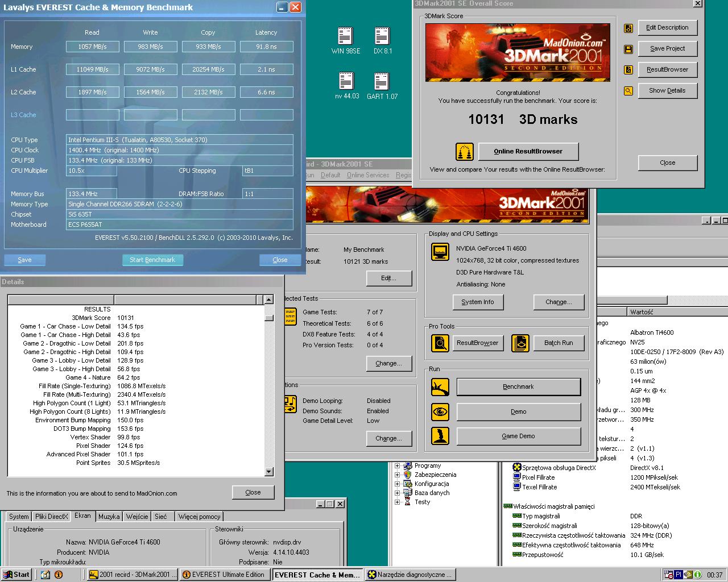Viewport: 728px width, 582px height.
Task: Click the Game Demo button
Action: [x=519, y=436]
